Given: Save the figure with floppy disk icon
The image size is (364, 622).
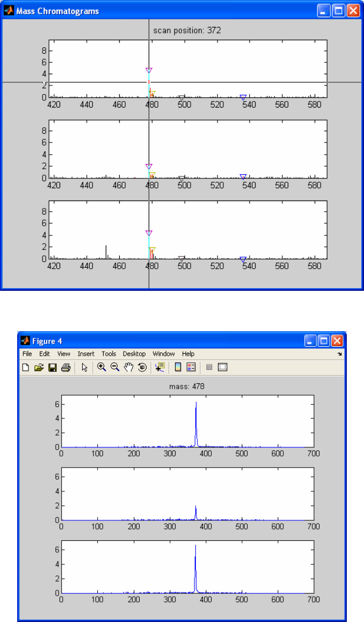Looking at the screenshot, I should pos(52,367).
